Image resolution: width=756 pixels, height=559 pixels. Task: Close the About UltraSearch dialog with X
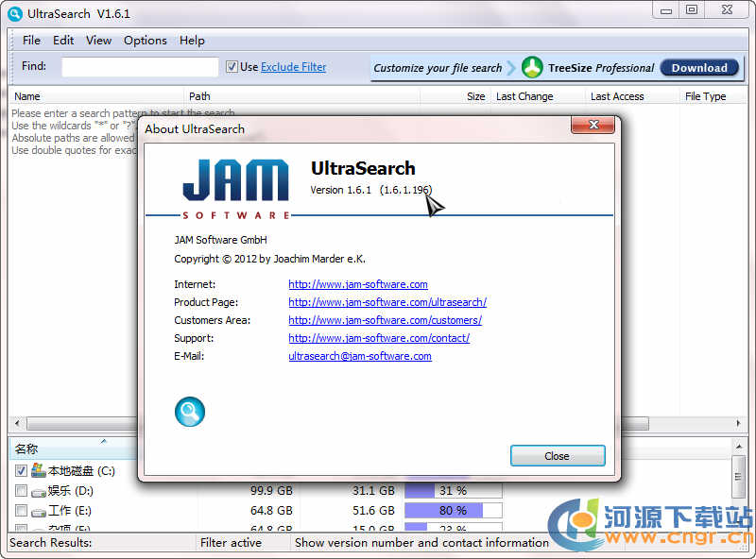tap(593, 126)
